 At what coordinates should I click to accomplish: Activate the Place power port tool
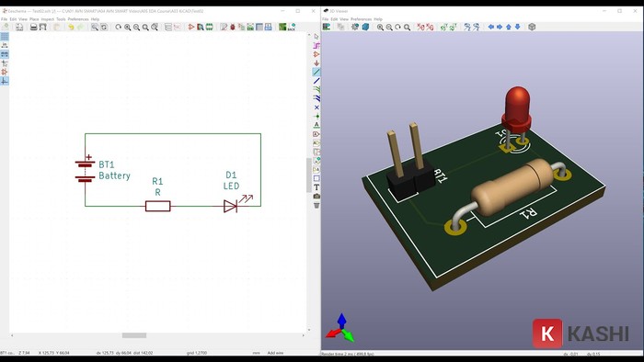(316, 63)
